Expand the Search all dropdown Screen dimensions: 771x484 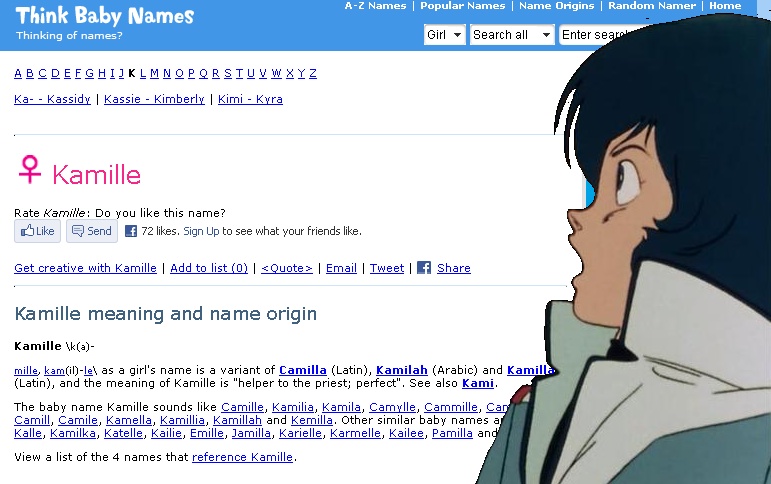click(512, 35)
